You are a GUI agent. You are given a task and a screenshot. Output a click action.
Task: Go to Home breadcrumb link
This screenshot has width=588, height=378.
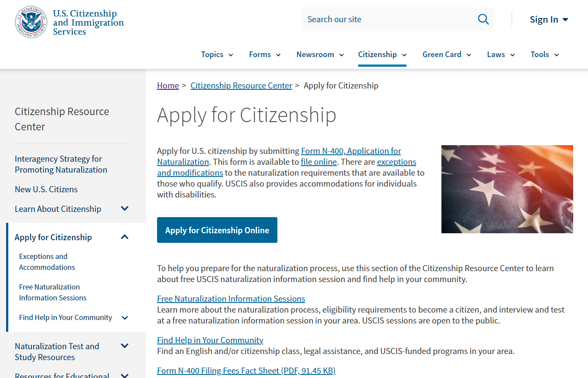click(x=168, y=85)
